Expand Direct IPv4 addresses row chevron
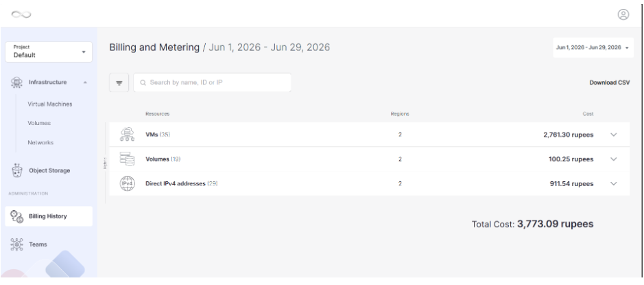This screenshot has width=644, height=285. (x=614, y=183)
